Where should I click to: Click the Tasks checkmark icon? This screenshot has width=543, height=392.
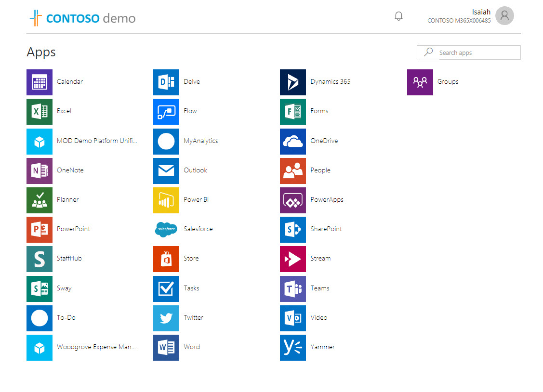pyautogui.click(x=166, y=289)
